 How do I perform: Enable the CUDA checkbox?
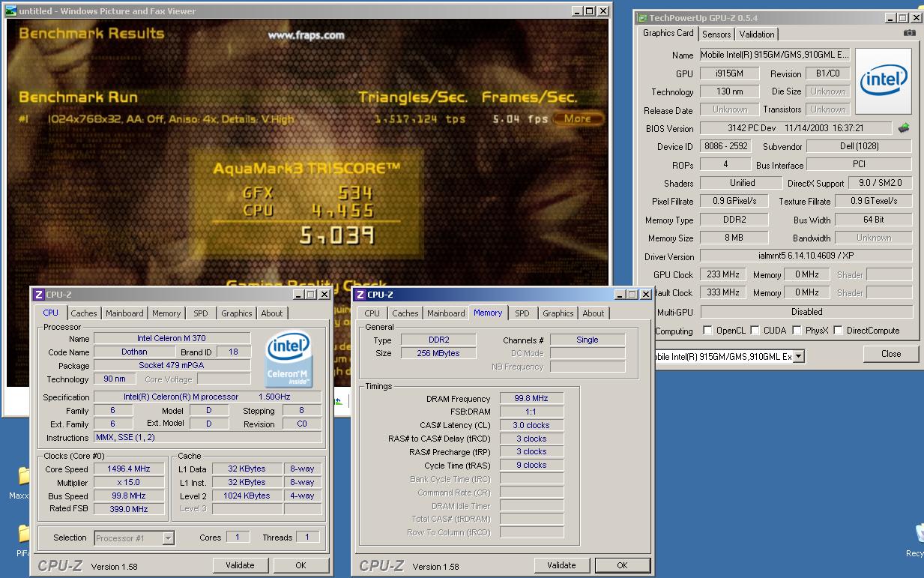click(755, 330)
